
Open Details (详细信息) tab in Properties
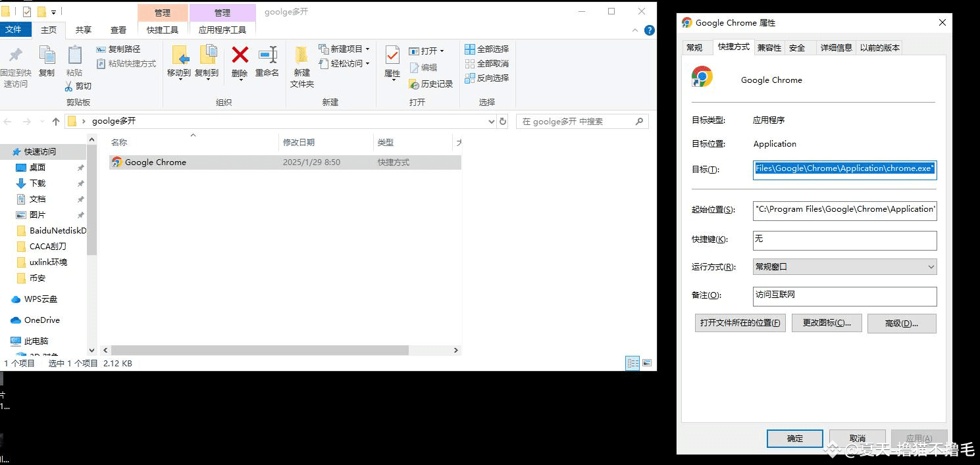pos(836,47)
